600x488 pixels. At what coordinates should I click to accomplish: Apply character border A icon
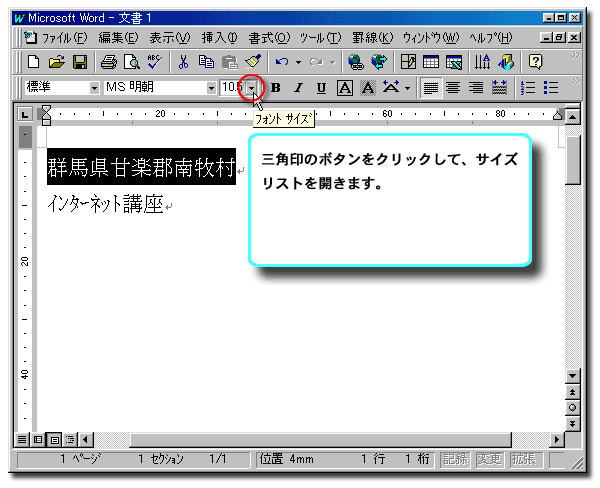(x=345, y=88)
